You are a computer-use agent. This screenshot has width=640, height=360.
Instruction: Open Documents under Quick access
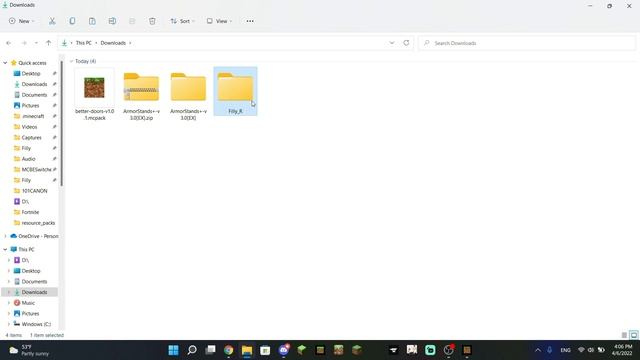[34, 95]
